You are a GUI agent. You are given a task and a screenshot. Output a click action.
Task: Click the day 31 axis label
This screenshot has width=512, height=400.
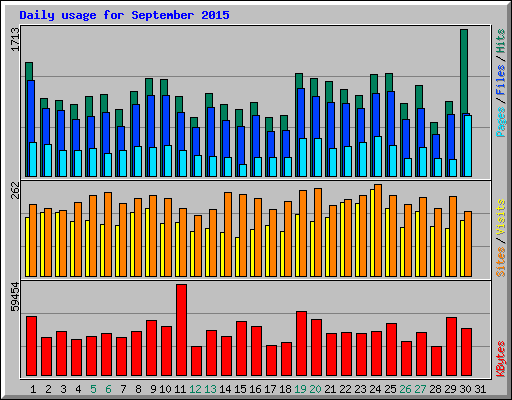click(x=480, y=389)
